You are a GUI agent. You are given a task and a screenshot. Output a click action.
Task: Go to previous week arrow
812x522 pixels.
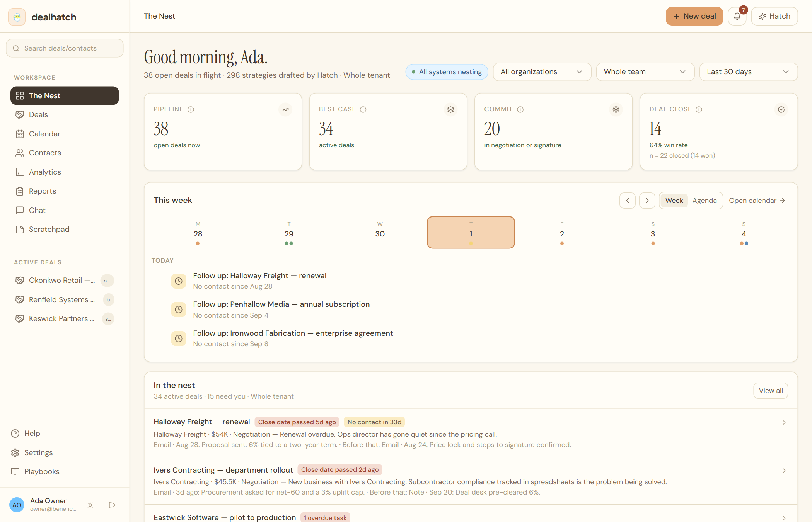628,201
